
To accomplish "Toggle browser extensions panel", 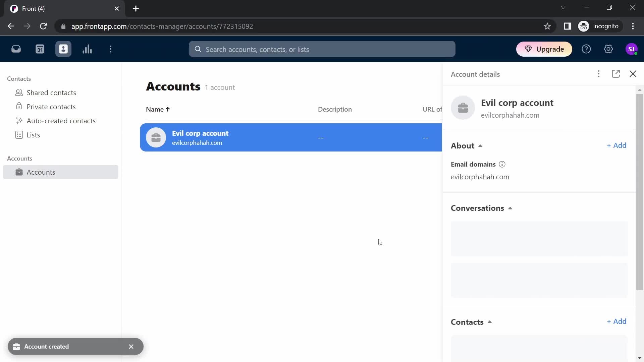I will coord(568,26).
